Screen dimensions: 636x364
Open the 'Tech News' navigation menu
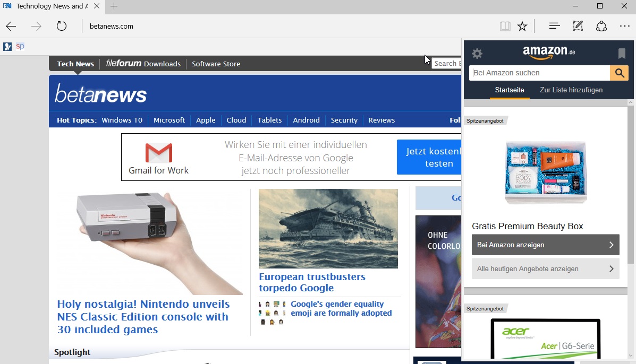pos(75,64)
